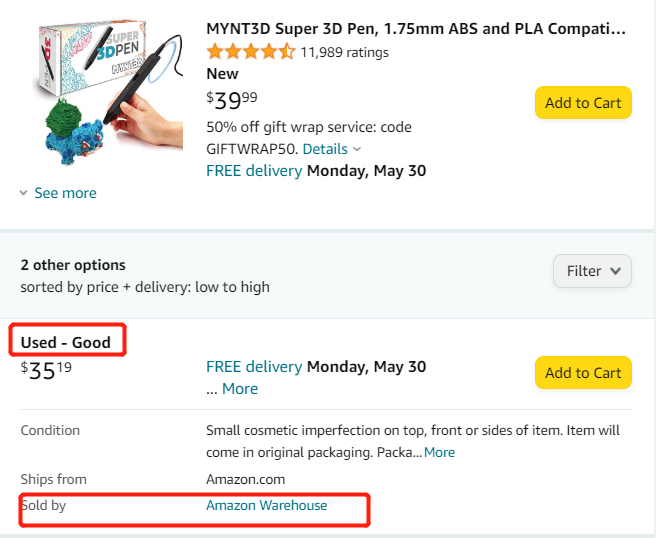This screenshot has width=656, height=538.
Task: Expand the See more section
Action: click(x=65, y=193)
